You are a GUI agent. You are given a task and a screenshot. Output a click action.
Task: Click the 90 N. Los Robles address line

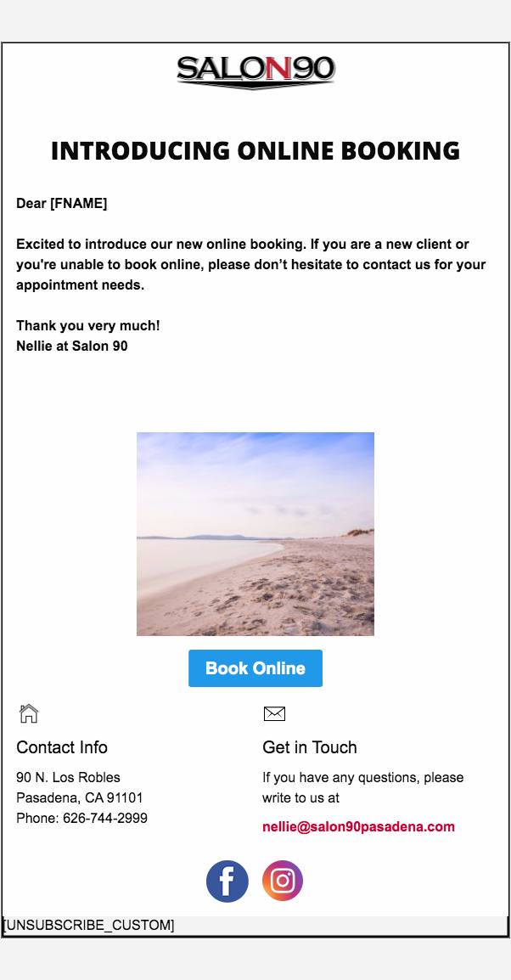(x=68, y=778)
